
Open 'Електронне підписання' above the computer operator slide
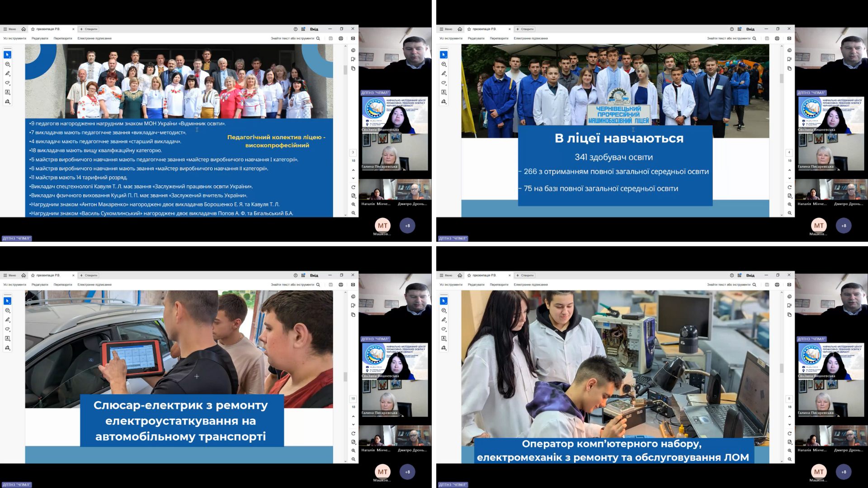[x=530, y=285]
